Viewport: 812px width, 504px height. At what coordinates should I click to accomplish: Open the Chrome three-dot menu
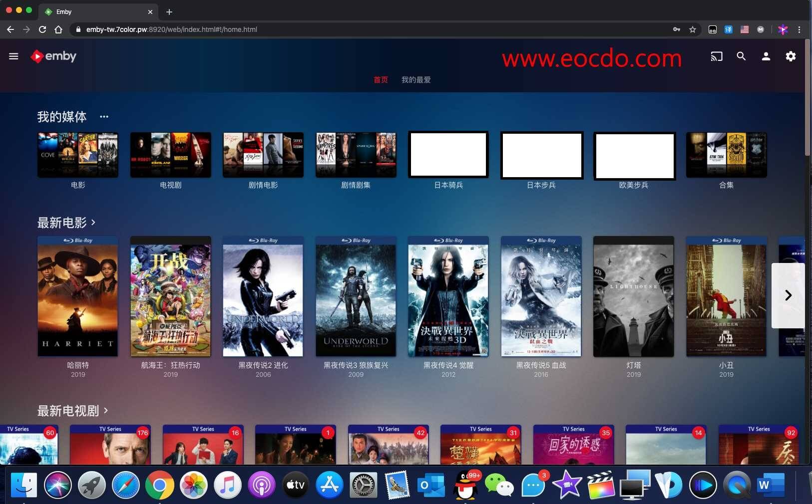pos(799,29)
